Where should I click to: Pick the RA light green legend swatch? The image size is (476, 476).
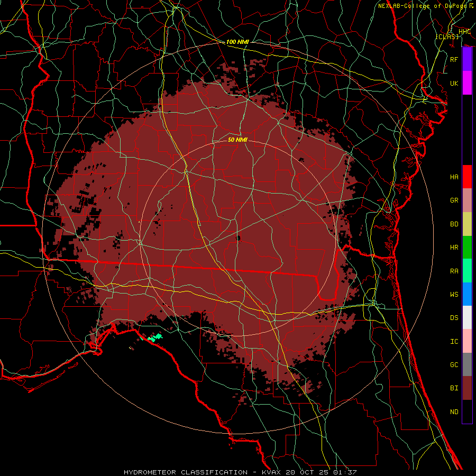pyautogui.click(x=467, y=270)
